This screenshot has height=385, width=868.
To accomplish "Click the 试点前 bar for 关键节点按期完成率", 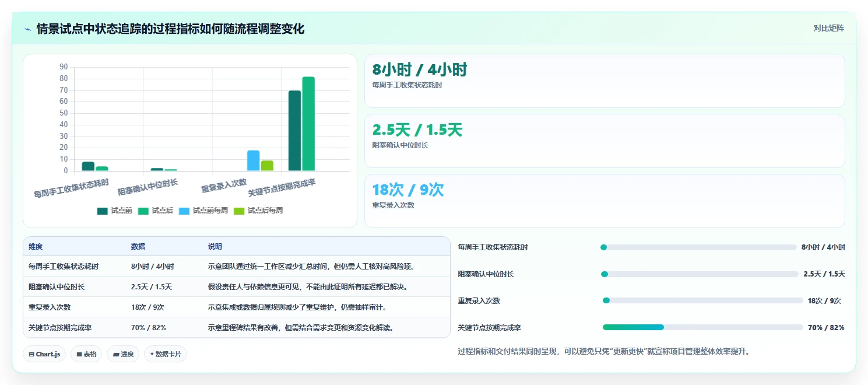I will [295, 131].
